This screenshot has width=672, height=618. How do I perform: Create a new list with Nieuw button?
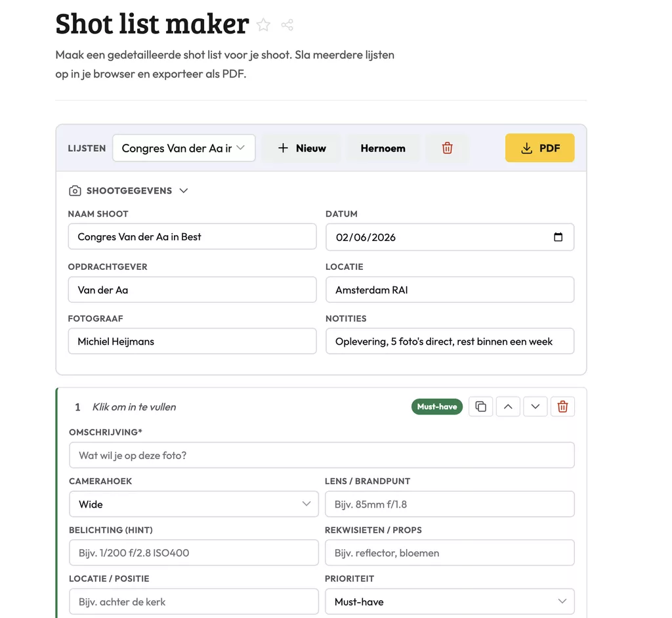pyautogui.click(x=302, y=148)
